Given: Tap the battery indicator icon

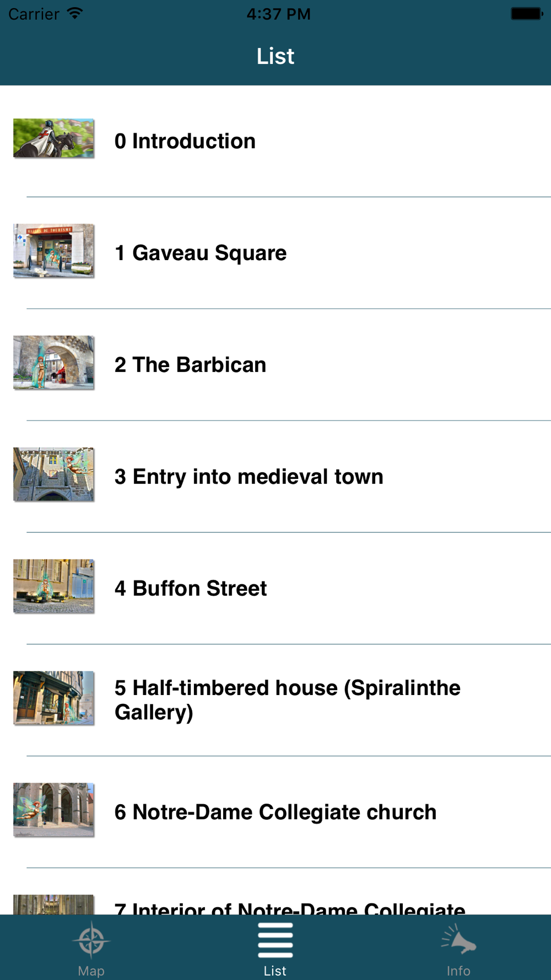Looking at the screenshot, I should [x=527, y=13].
